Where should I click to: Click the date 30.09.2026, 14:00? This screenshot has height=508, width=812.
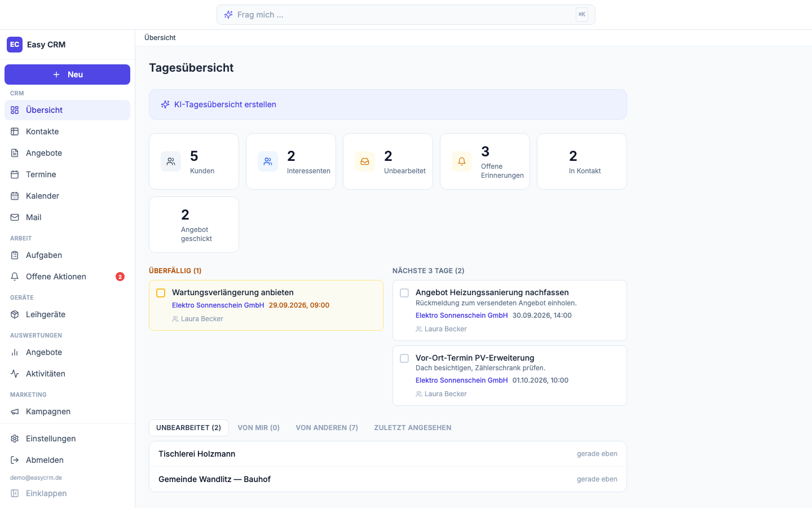(542, 316)
